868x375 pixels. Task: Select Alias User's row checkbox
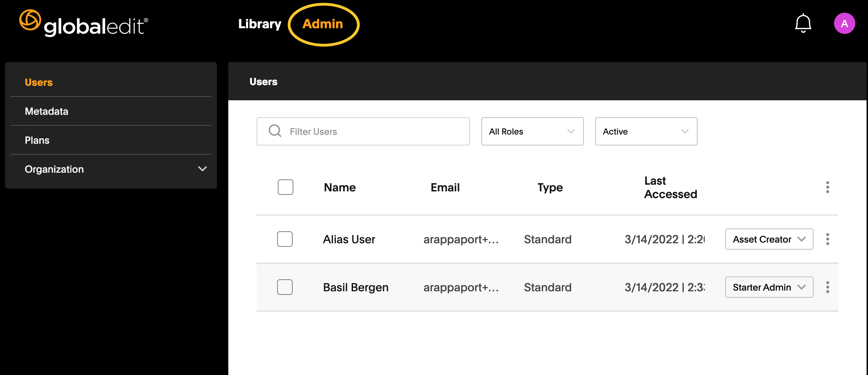point(285,239)
